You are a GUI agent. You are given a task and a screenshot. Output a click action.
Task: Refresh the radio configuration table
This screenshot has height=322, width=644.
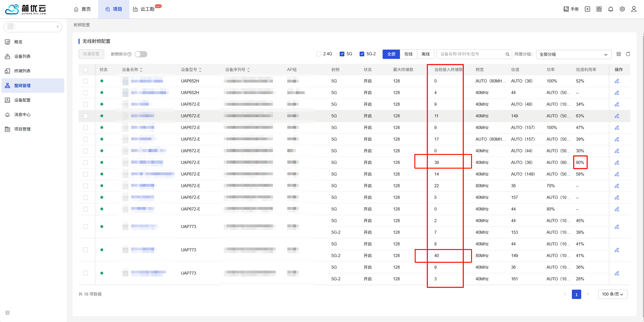tap(628, 54)
